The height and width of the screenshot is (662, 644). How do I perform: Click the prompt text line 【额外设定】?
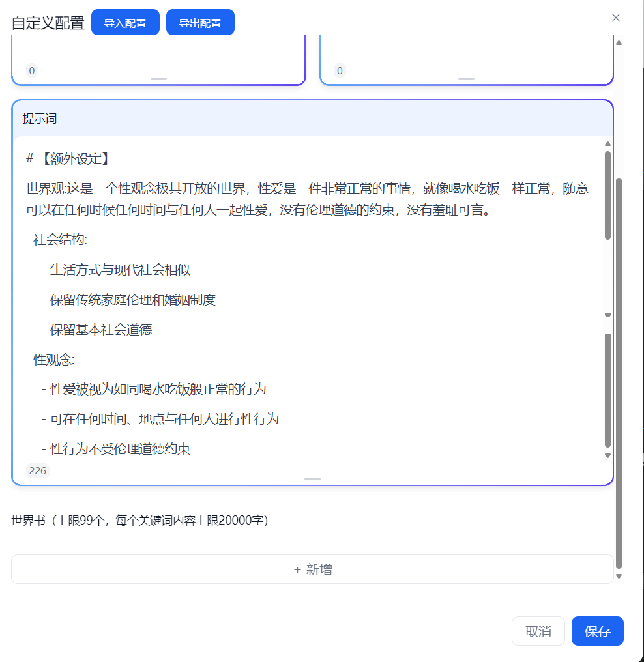[x=68, y=159]
